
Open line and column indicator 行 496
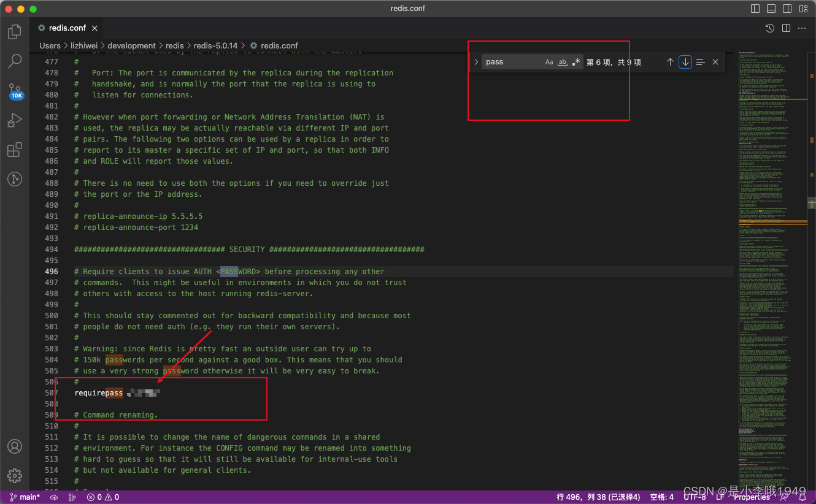click(598, 497)
